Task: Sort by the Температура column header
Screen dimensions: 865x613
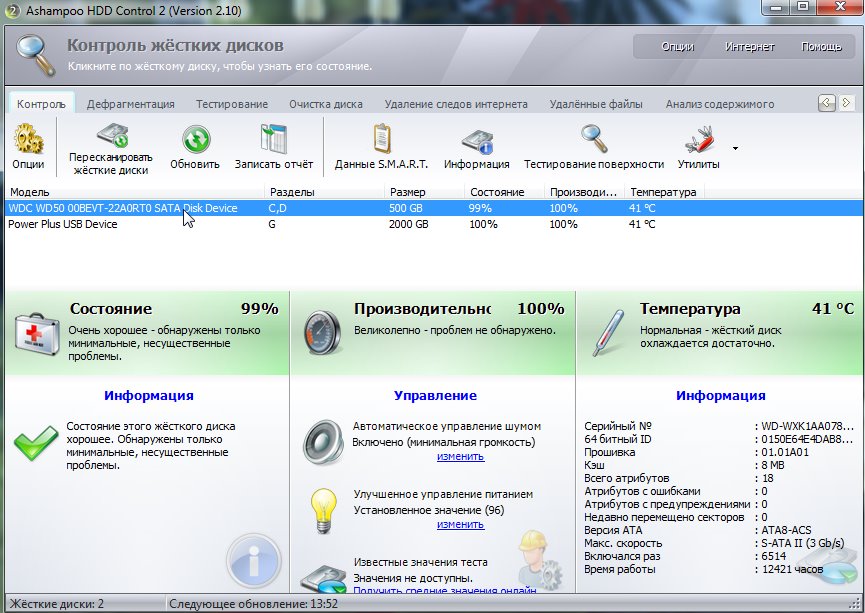Action: pos(662,192)
